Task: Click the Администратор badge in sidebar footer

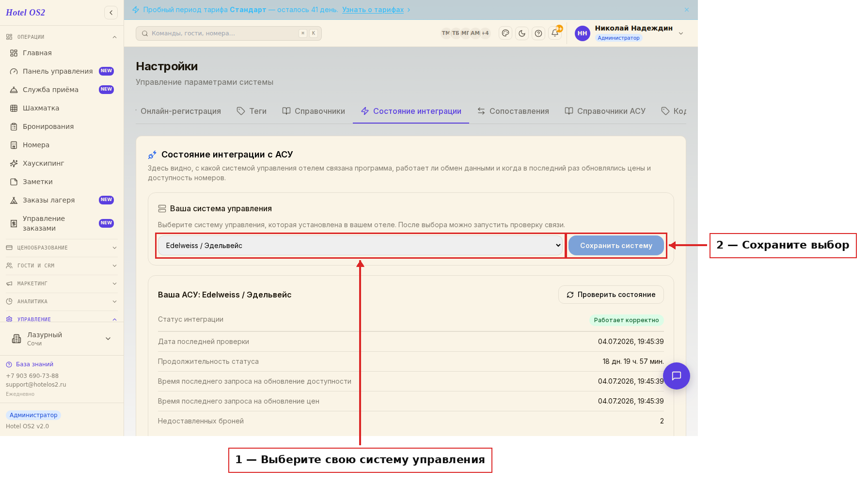Action: coord(33,415)
